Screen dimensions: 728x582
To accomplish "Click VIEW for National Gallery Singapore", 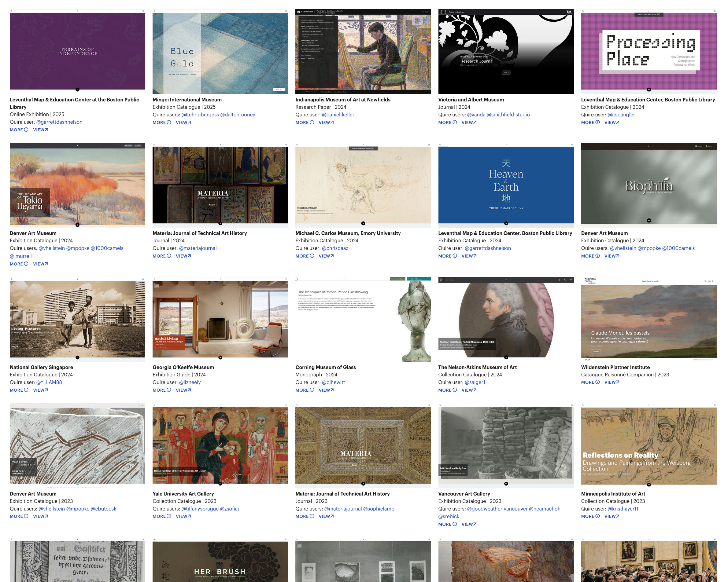I will pos(41,390).
